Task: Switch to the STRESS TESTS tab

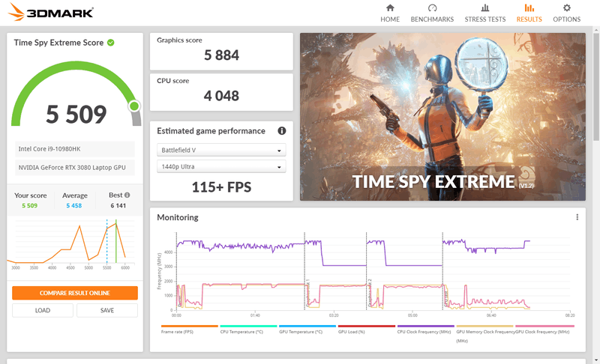Action: 484,13
